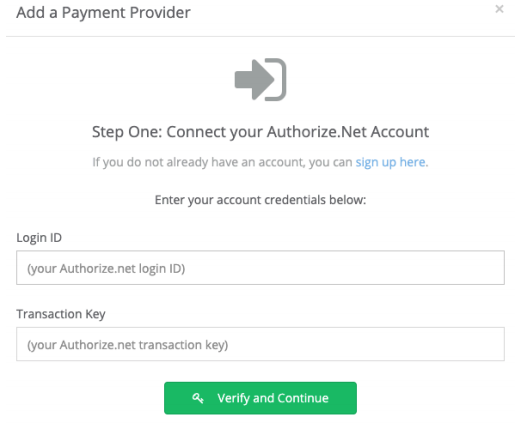Click the 'If you do not already have an account' text
Screen dimensions: 516x428
point(222,162)
